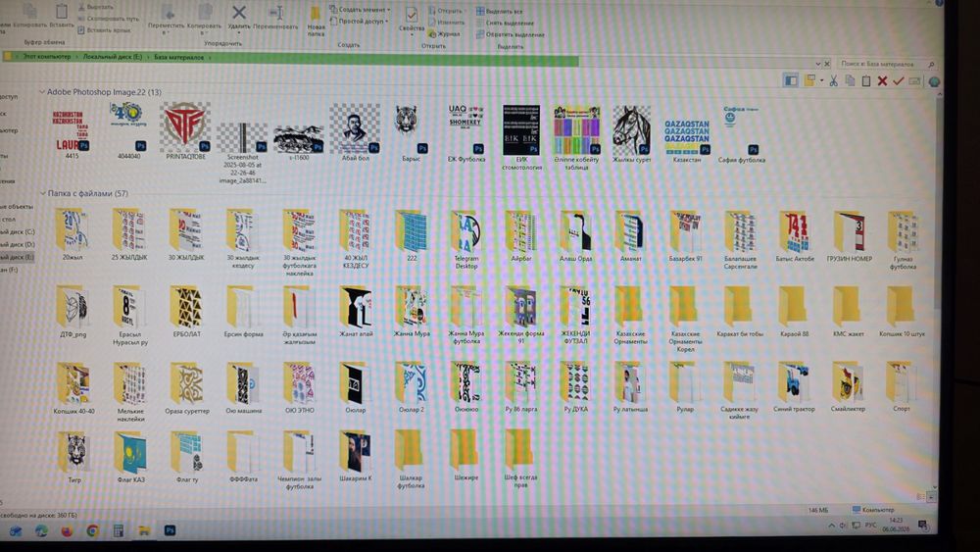
Task: Select the Тигр folder
Action: pyautogui.click(x=73, y=457)
